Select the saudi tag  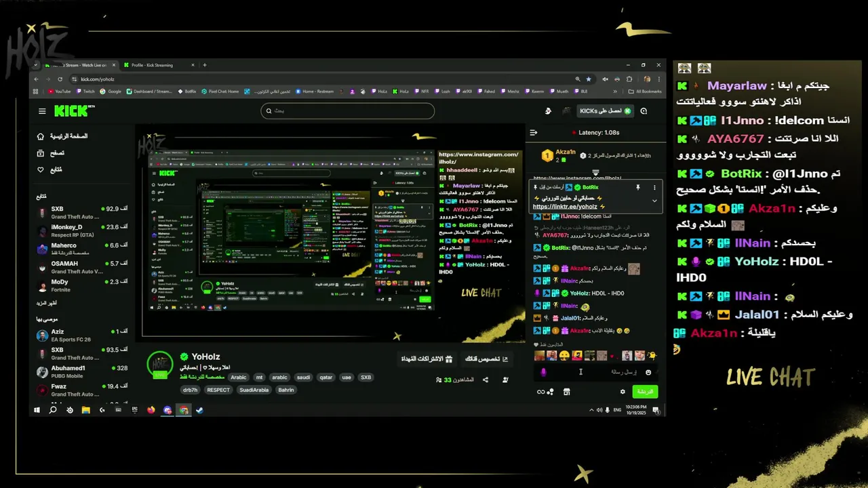point(303,378)
